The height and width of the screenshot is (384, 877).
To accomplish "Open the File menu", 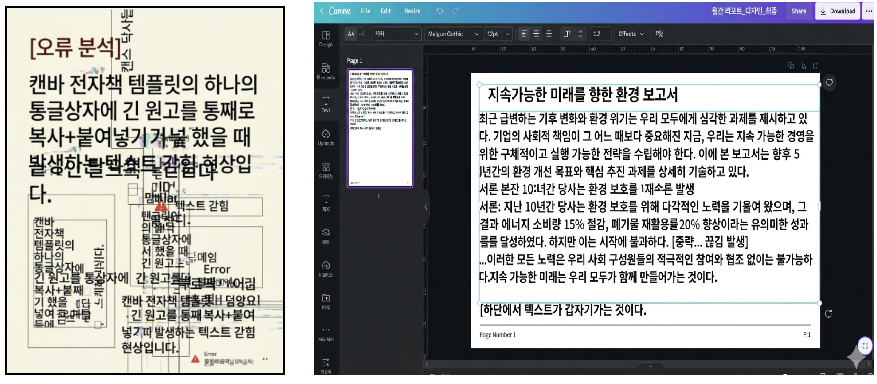I will [x=365, y=11].
